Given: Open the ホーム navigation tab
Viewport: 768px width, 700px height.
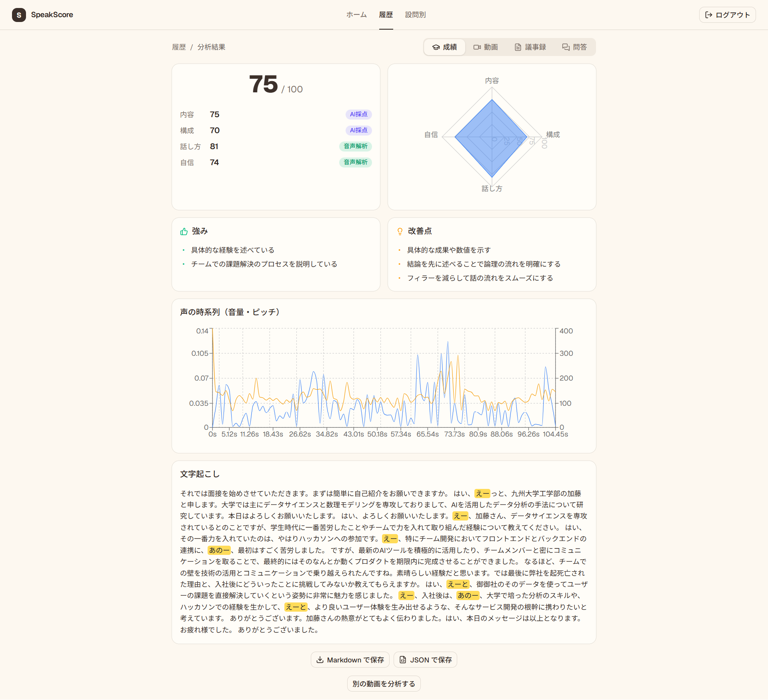Looking at the screenshot, I should click(356, 15).
